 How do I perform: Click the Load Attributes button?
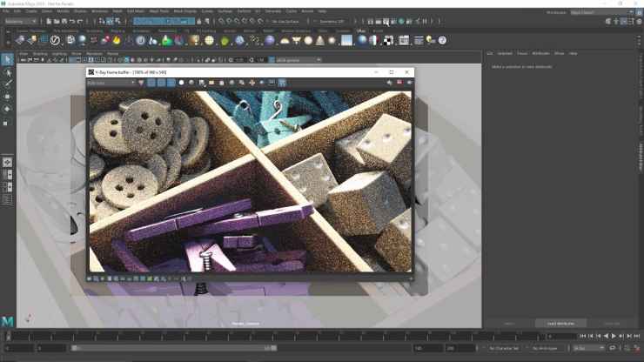click(560, 323)
